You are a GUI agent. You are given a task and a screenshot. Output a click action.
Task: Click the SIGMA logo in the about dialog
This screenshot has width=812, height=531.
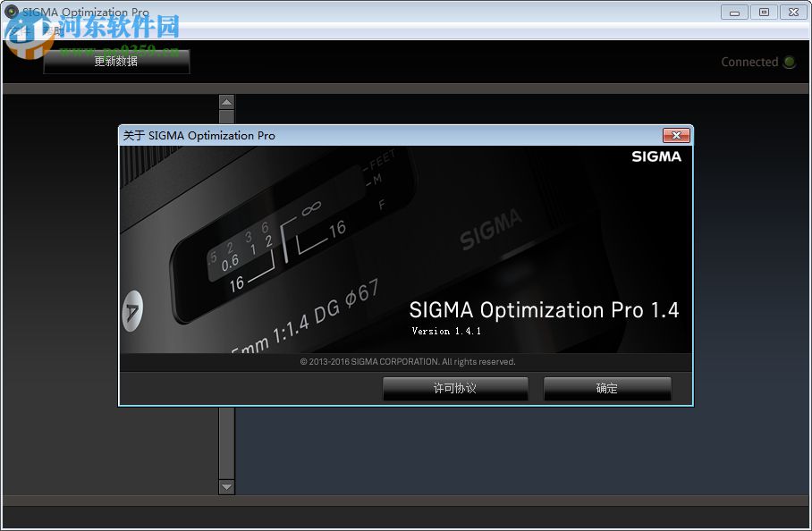[x=656, y=156]
